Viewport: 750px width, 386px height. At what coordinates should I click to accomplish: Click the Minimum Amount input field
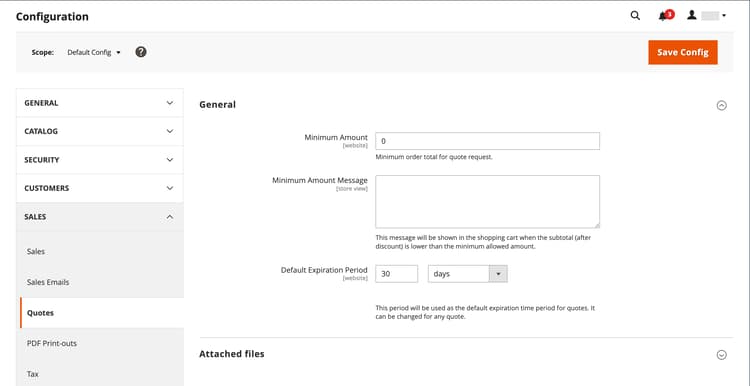tap(487, 141)
